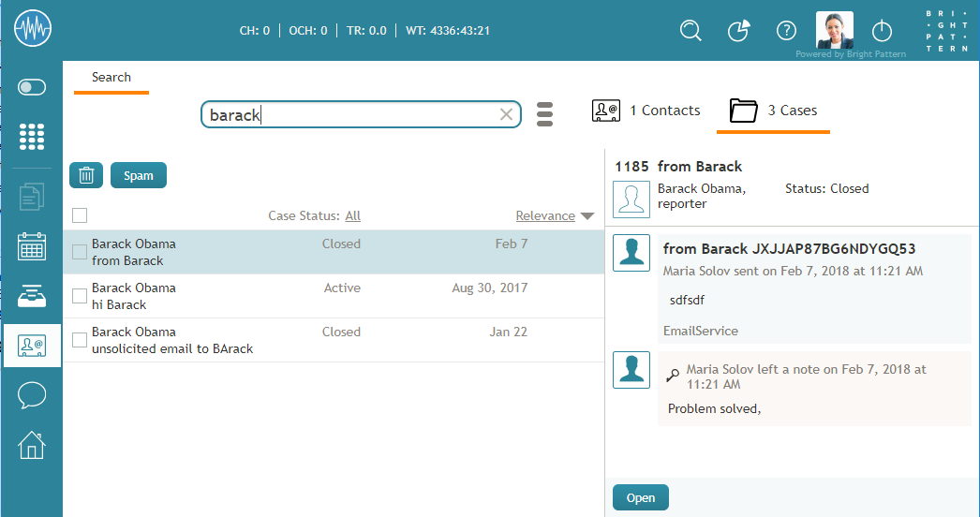The width and height of the screenshot is (980, 517).
Task: Select the 3 Cases tab
Action: point(774,111)
